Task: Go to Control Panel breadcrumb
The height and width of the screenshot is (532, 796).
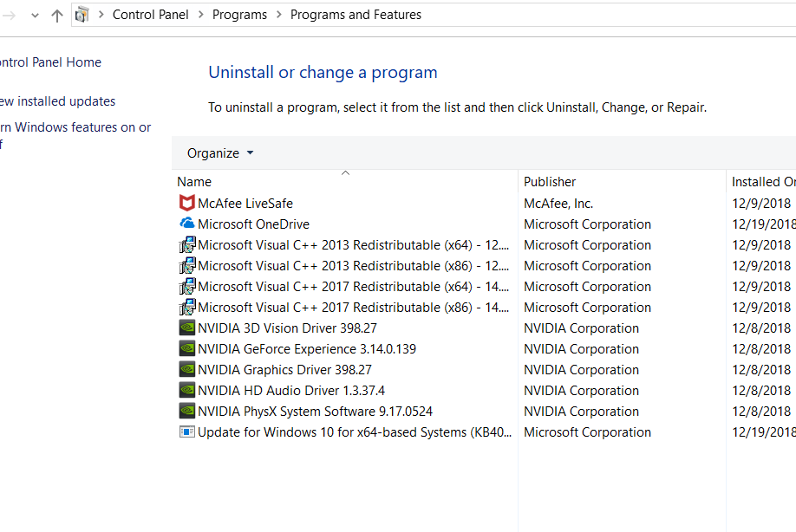Action: click(150, 15)
